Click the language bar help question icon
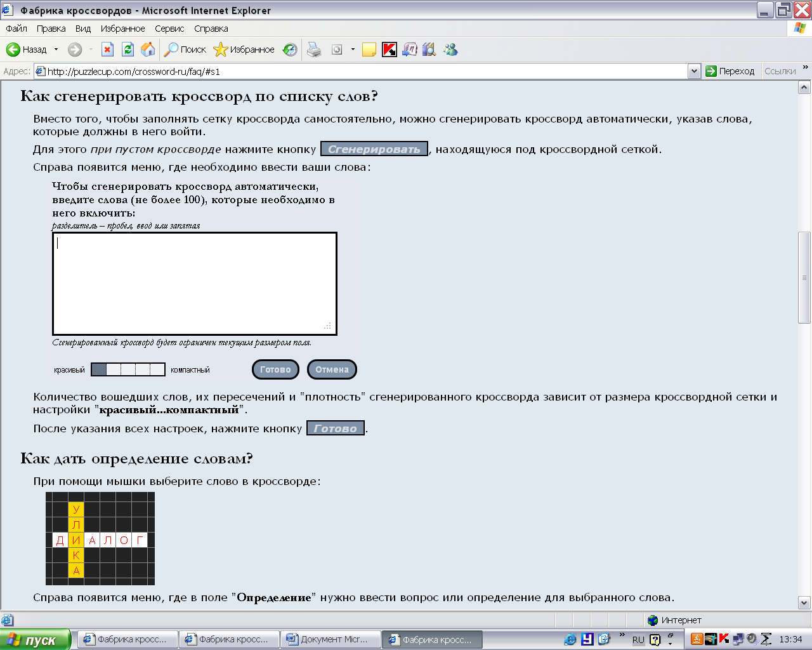The width and height of the screenshot is (812, 650). (x=655, y=640)
